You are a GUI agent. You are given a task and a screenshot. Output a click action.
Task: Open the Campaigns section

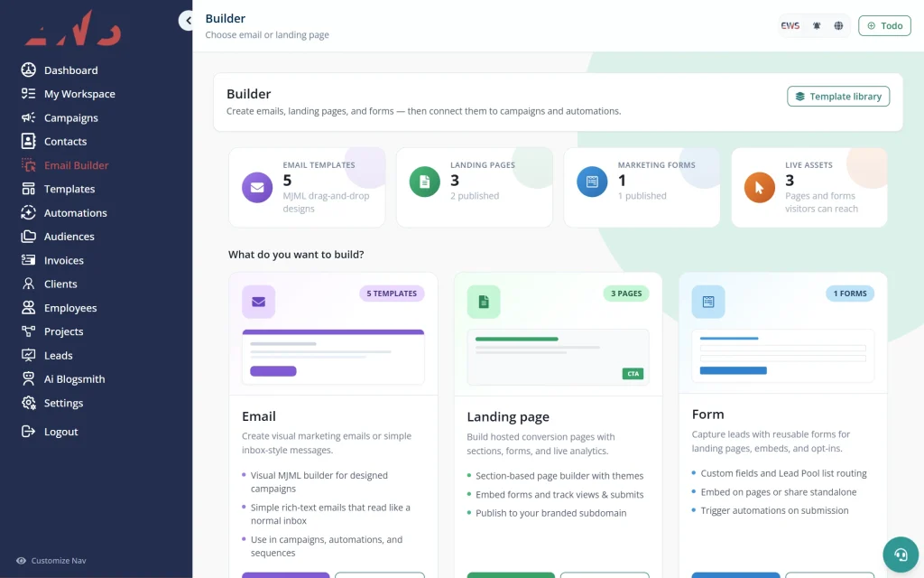click(x=70, y=117)
